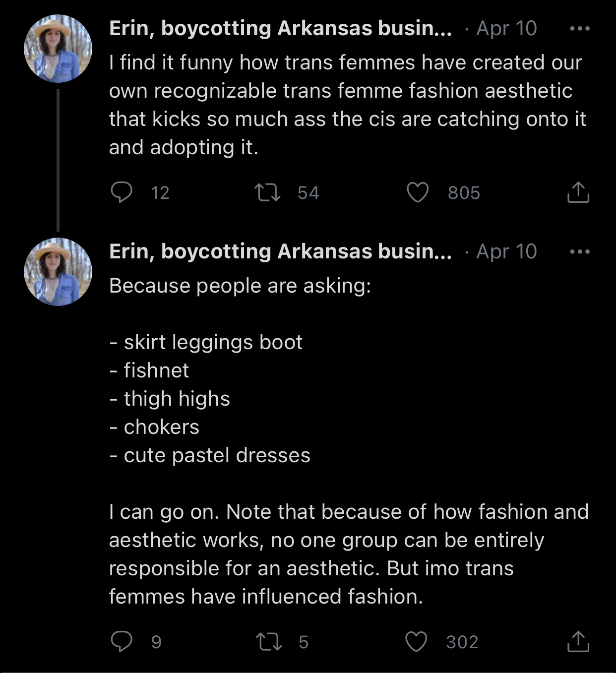Image resolution: width=616 pixels, height=673 pixels.
Task: Reply to the 'Because people are asking' tweet
Action: (121, 641)
